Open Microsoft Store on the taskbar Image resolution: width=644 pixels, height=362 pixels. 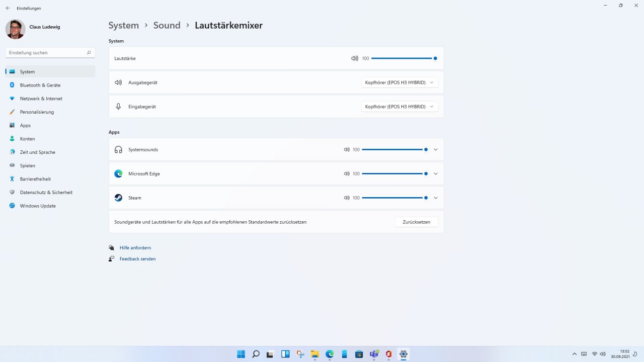pyautogui.click(x=359, y=354)
